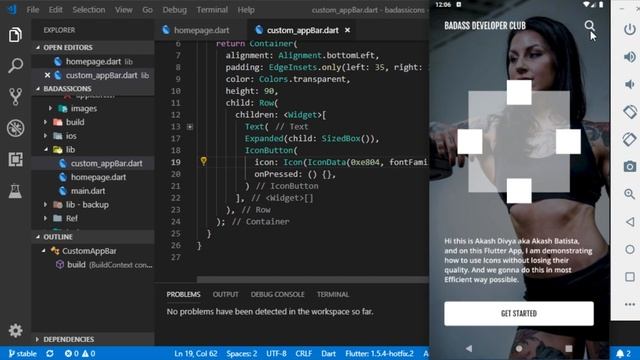Close the custom_appBar.dart editor tab

point(347,30)
